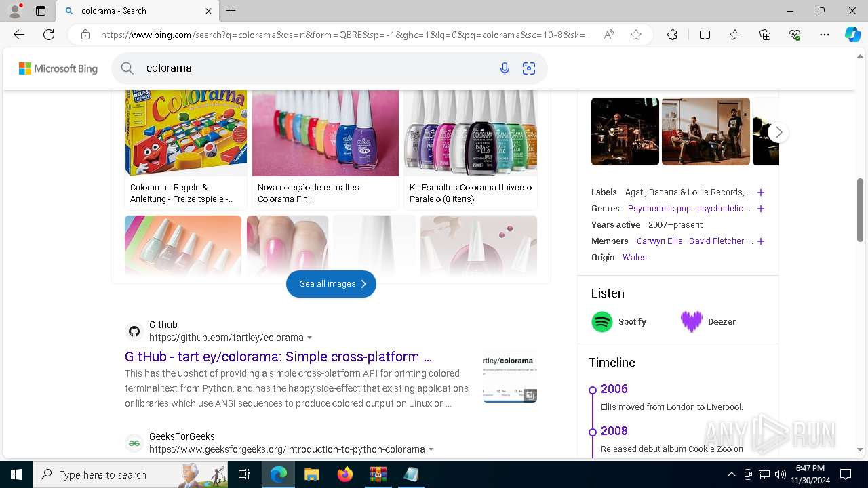Viewport: 868px width, 488px height.
Task: Add this page to favorites star
Action: (x=636, y=35)
